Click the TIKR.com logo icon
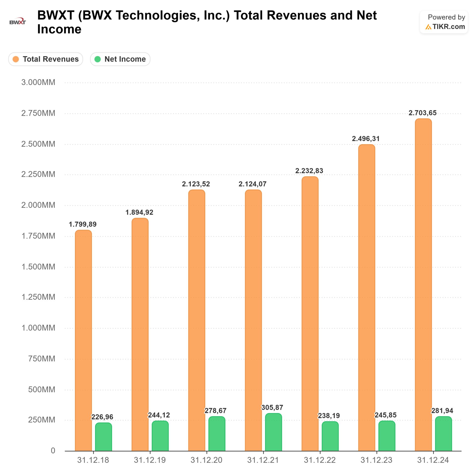Image resolution: width=476 pixels, height=476 pixels. tap(428, 27)
